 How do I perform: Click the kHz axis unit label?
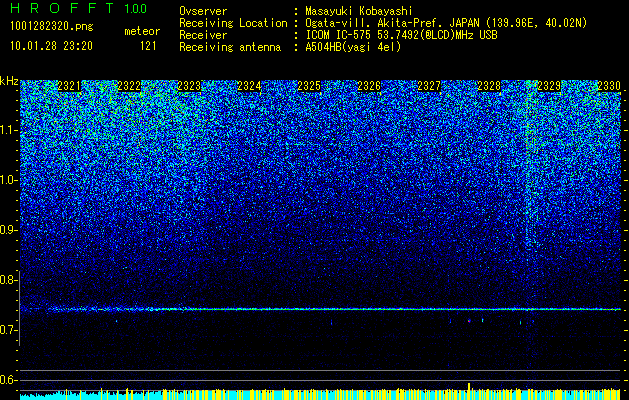click(x=9, y=81)
